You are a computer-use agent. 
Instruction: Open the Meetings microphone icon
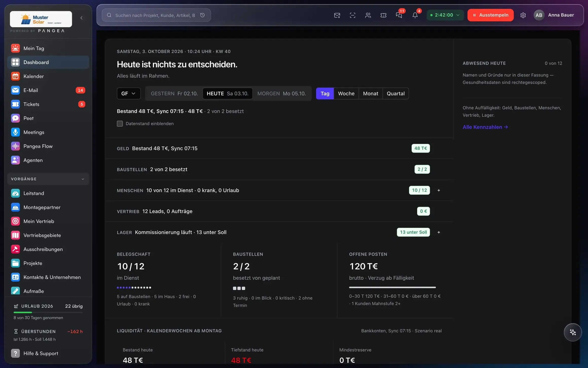pyautogui.click(x=15, y=132)
